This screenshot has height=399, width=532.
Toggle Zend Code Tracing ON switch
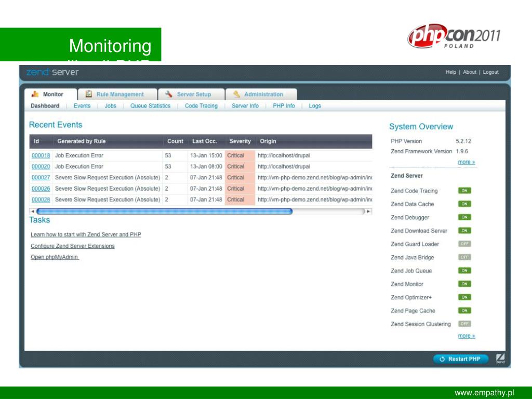(464, 191)
